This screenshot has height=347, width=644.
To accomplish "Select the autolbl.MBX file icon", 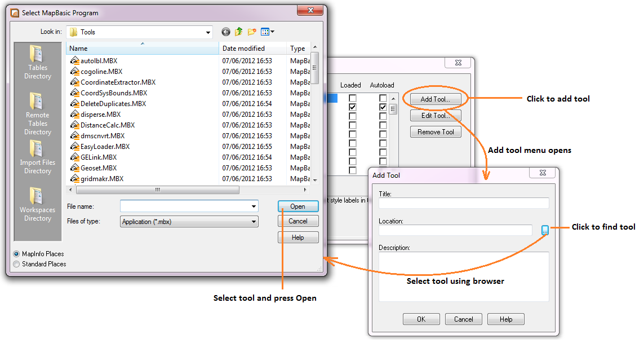I will (x=74, y=61).
